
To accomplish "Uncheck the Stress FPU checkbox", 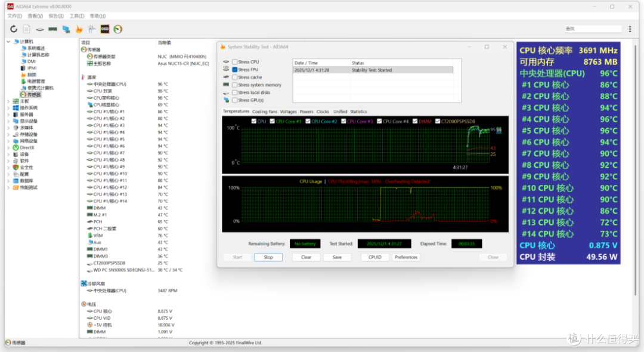I will [x=234, y=69].
